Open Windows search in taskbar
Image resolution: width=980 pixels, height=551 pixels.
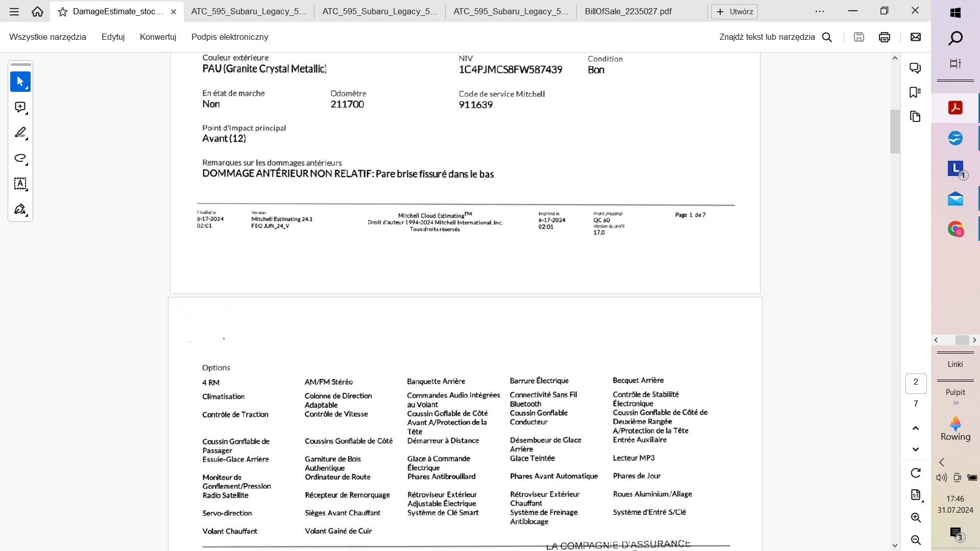(955, 38)
